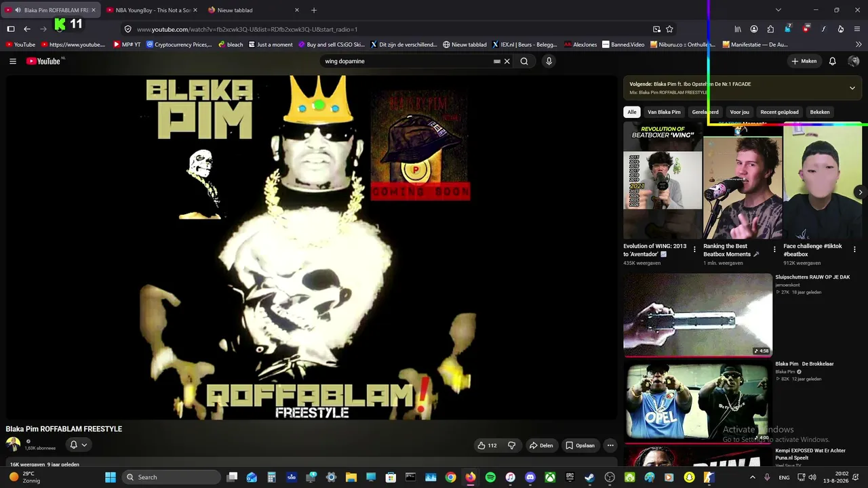Open the 'MP# YT' bookmark
The width and height of the screenshot is (868, 488).
(x=127, y=45)
